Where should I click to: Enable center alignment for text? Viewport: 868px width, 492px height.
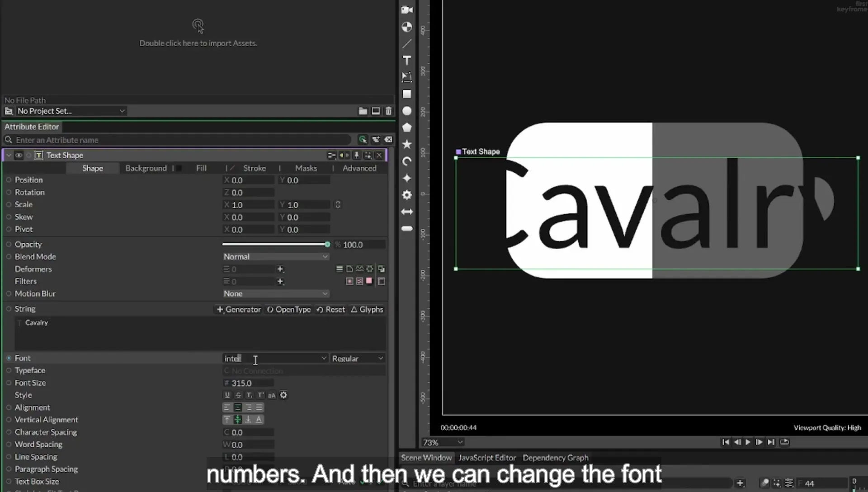237,407
